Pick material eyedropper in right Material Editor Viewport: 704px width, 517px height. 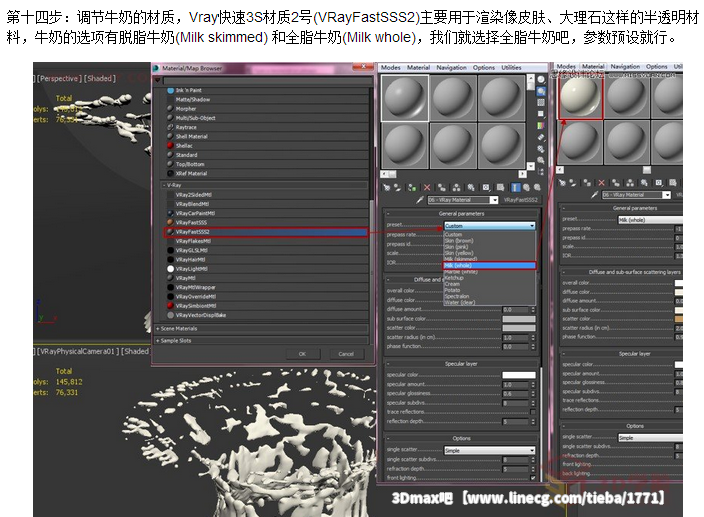coord(594,194)
